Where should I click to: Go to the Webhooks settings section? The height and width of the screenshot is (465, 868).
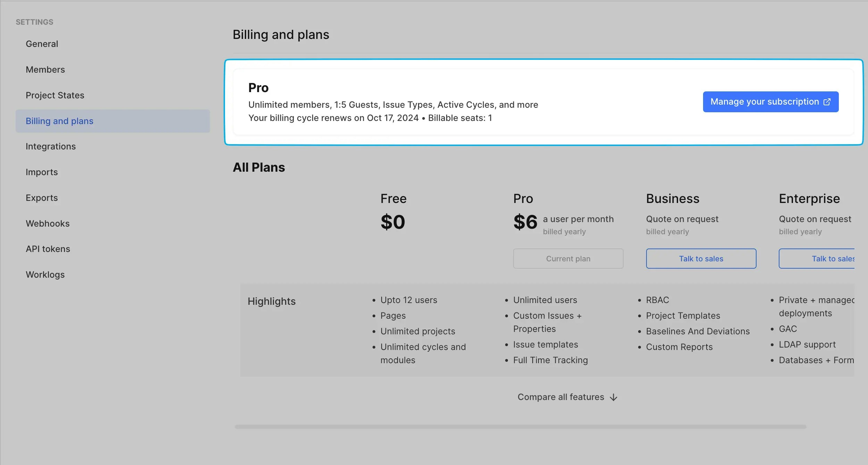[x=48, y=223]
